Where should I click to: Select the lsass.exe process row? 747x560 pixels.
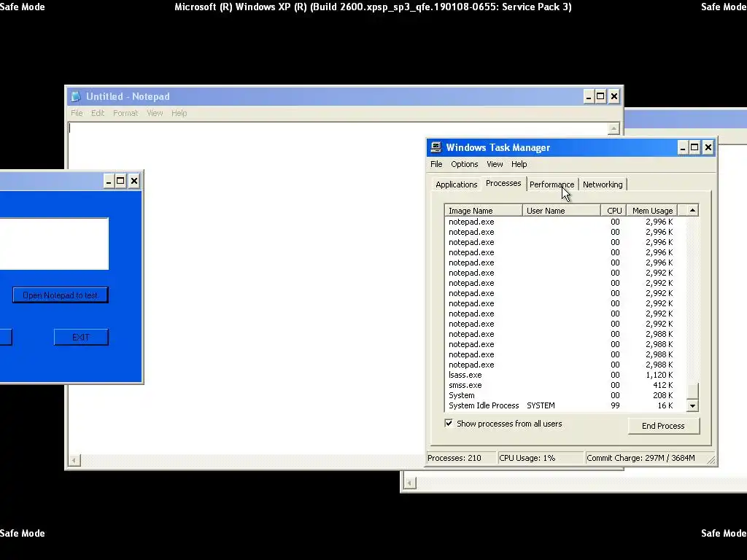(x=565, y=375)
